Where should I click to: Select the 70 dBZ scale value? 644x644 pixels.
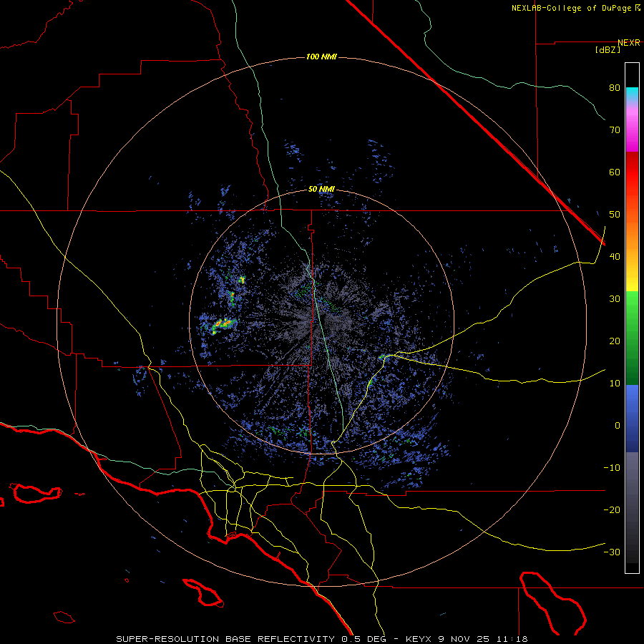click(x=615, y=130)
